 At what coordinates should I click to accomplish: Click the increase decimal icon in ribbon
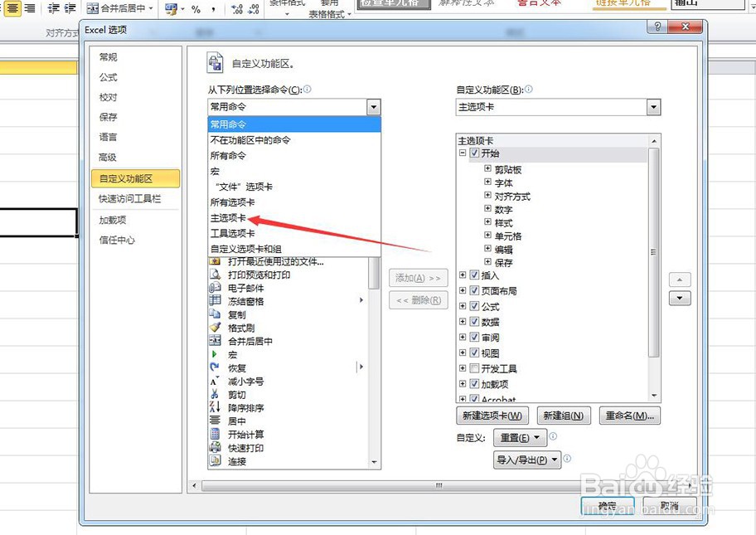(237, 8)
